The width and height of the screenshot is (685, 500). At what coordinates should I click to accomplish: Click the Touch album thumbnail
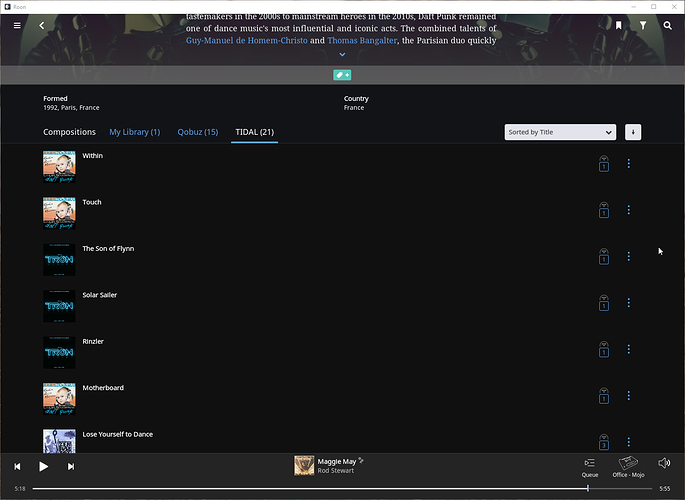[x=59, y=213]
